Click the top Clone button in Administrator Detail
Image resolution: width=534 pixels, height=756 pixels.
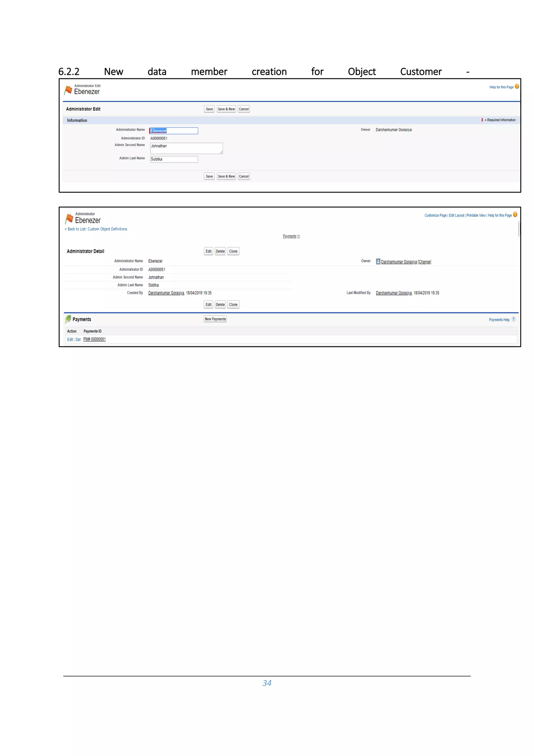(233, 251)
